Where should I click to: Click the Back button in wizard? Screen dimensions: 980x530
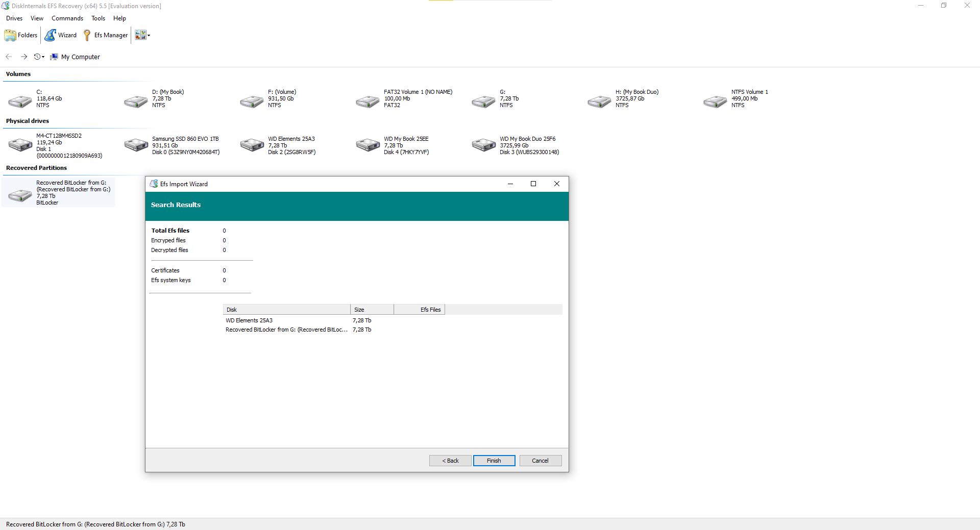pyautogui.click(x=450, y=461)
